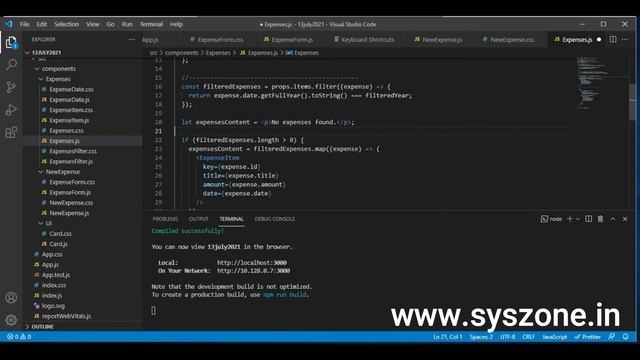Click the errors and warnings status indicator
The height and width of the screenshot is (360, 640).
click(x=19, y=337)
